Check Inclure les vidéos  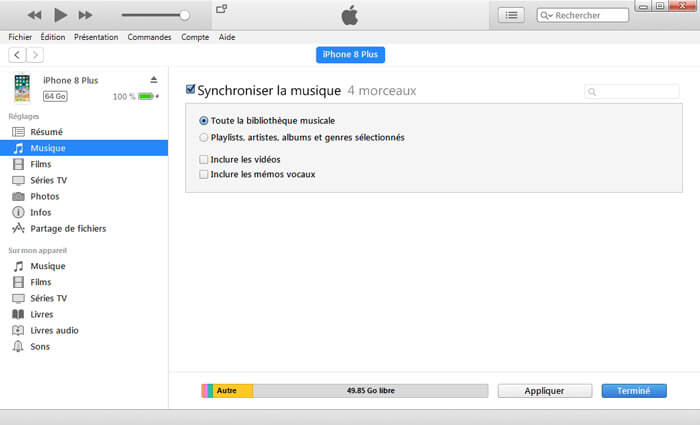[204, 159]
